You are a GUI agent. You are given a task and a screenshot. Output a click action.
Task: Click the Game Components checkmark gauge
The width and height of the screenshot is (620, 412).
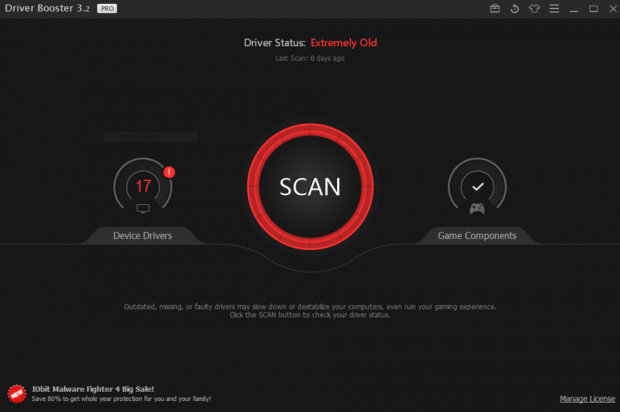tap(477, 186)
